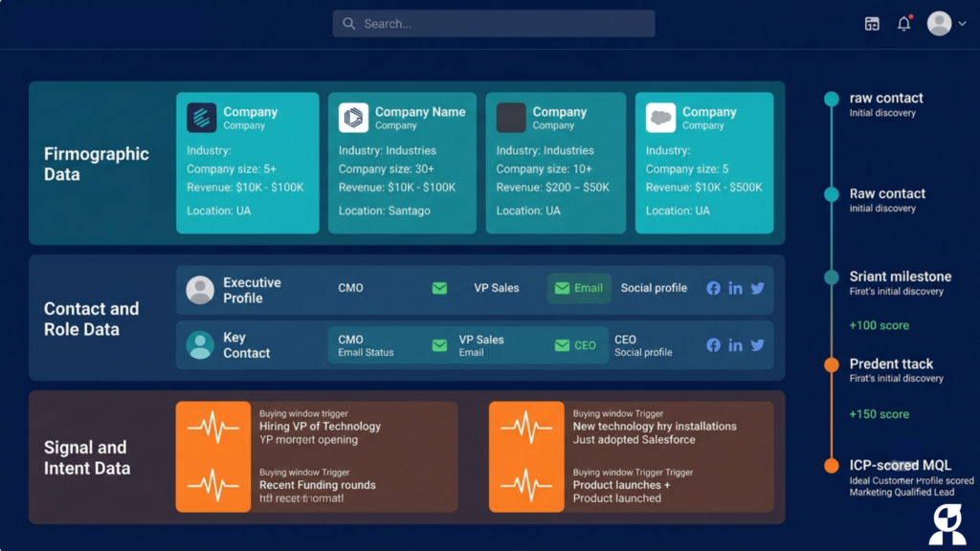
Task: Focus the Search input field
Action: click(494, 24)
